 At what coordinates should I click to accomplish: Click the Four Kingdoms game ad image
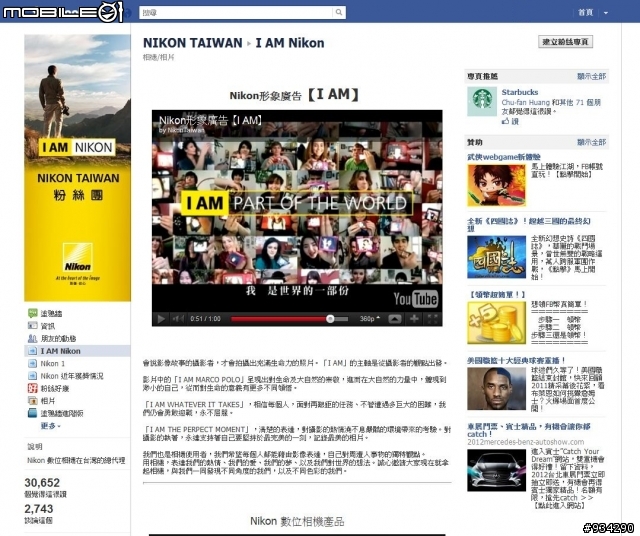click(x=497, y=257)
